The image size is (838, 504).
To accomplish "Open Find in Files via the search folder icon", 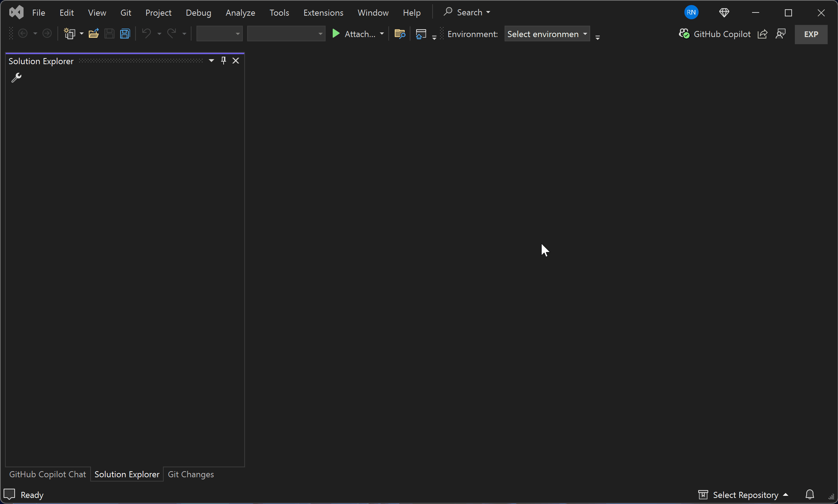I will (x=399, y=34).
